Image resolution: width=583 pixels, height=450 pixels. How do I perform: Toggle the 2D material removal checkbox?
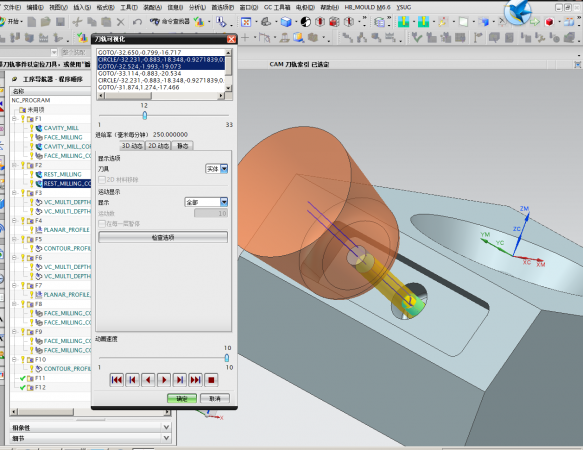[102, 180]
